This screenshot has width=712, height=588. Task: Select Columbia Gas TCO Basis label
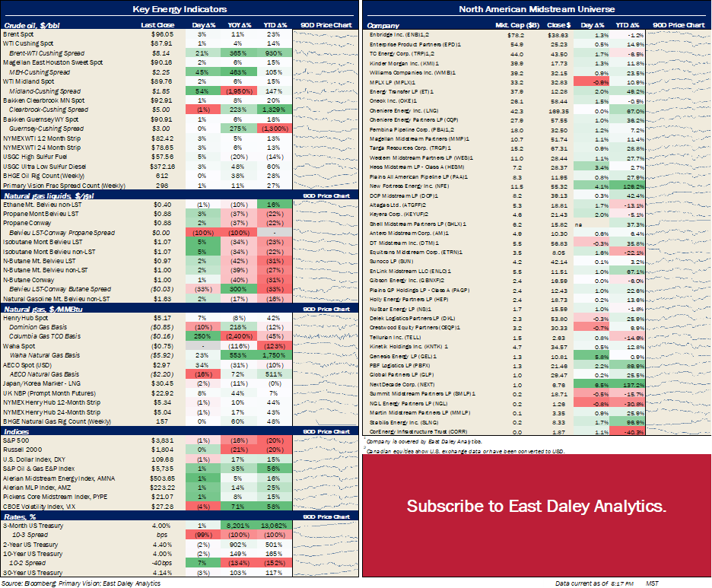[44, 336]
